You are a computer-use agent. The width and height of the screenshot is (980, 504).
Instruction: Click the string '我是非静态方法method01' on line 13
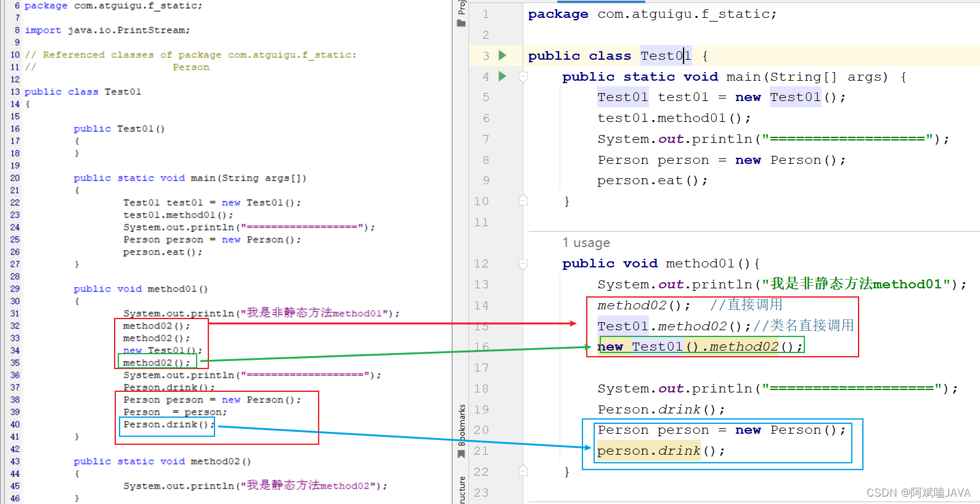[856, 284]
